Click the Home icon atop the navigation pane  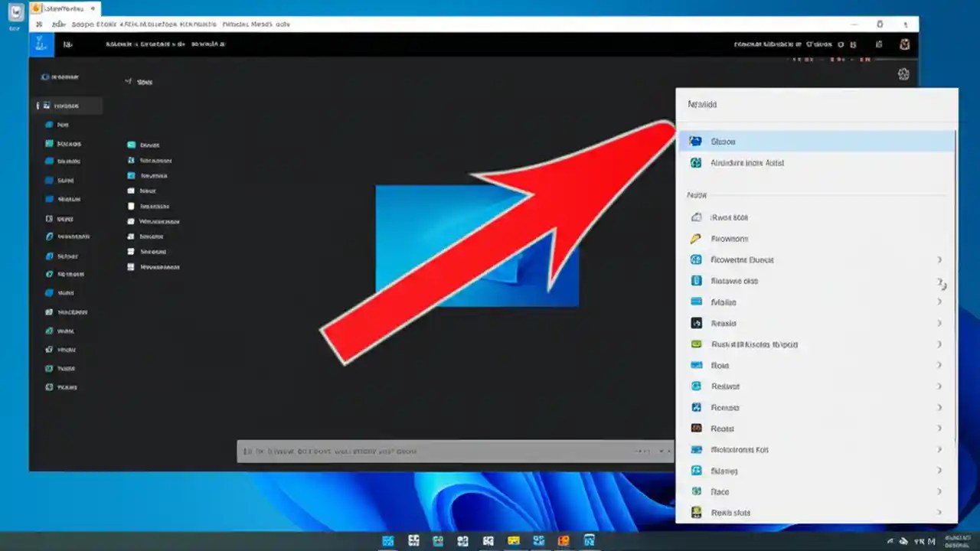click(x=67, y=106)
